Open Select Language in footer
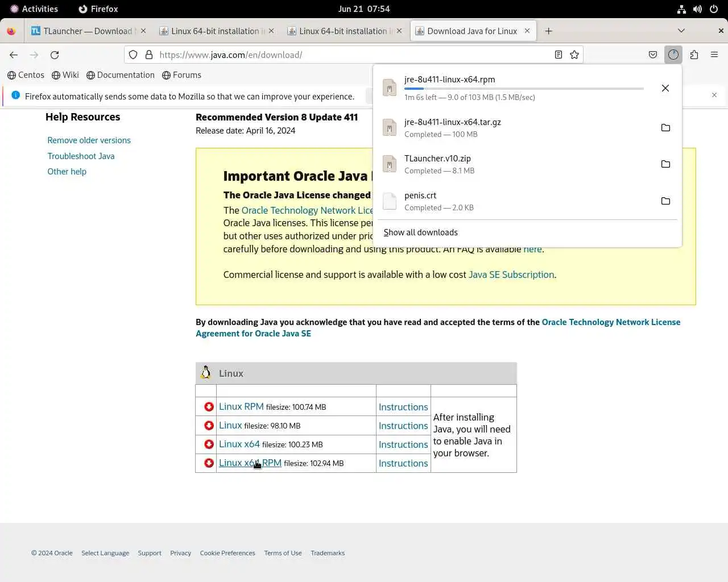728x582 pixels. tap(105, 553)
